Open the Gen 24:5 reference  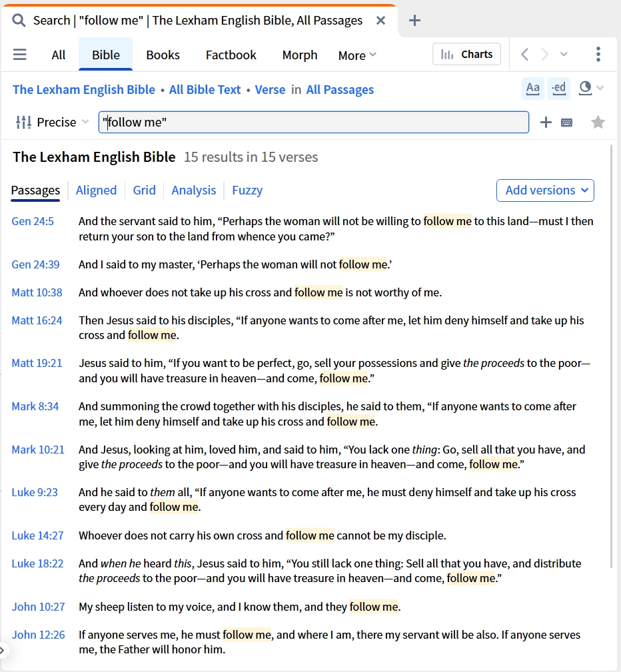tap(33, 221)
